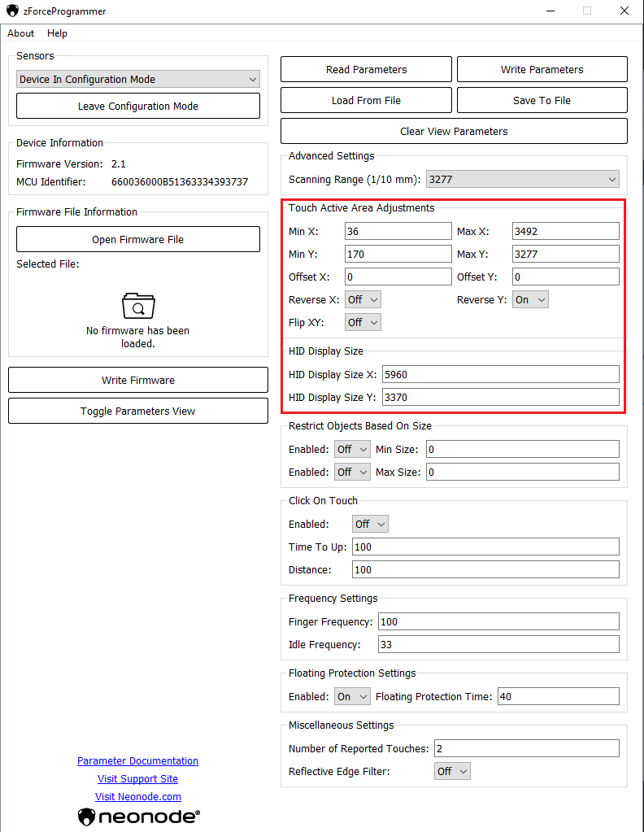Screen dimensions: 644x832
Task: Click the HID Display Size X field
Action: click(x=500, y=374)
